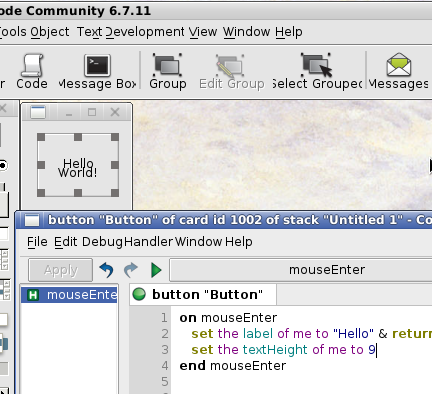Image resolution: width=432 pixels, height=394 pixels.
Task: Open the script editor Window menu
Action: [x=199, y=241]
